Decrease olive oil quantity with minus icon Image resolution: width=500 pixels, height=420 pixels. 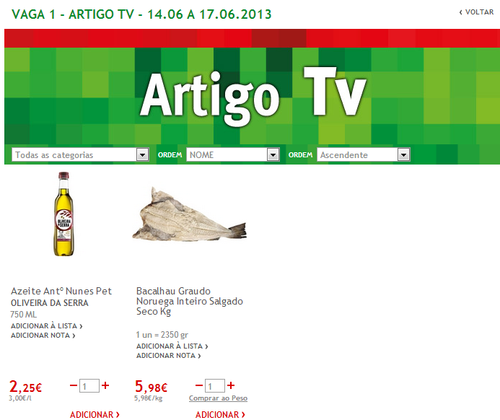(x=73, y=386)
